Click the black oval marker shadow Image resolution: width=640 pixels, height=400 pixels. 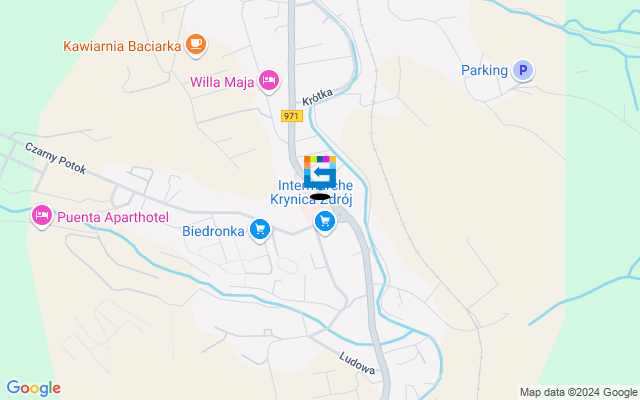click(x=320, y=197)
